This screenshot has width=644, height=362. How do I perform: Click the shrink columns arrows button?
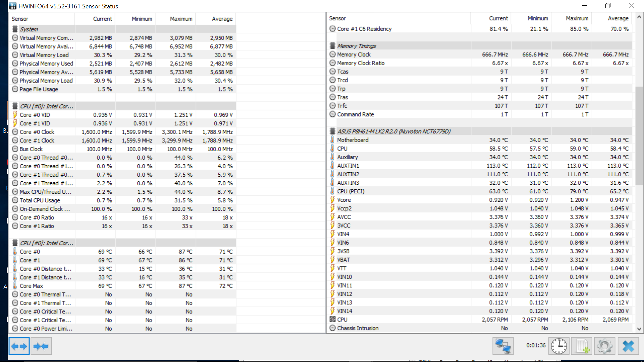click(41, 346)
